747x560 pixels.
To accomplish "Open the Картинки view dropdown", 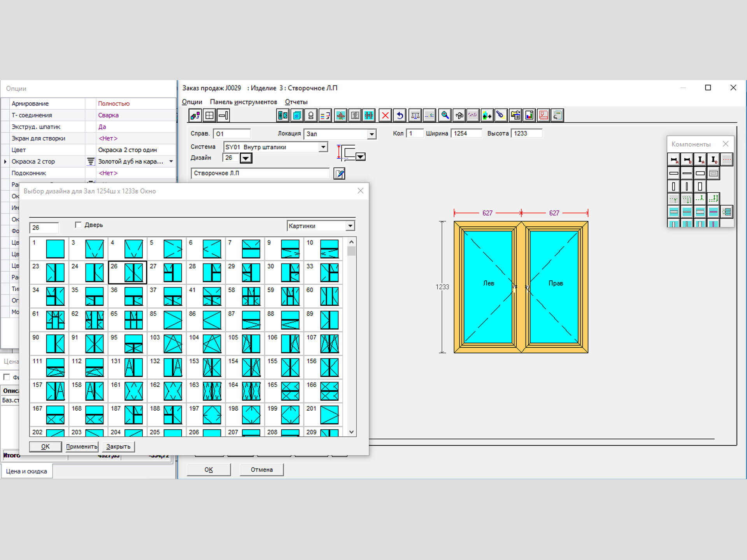I will coord(350,226).
